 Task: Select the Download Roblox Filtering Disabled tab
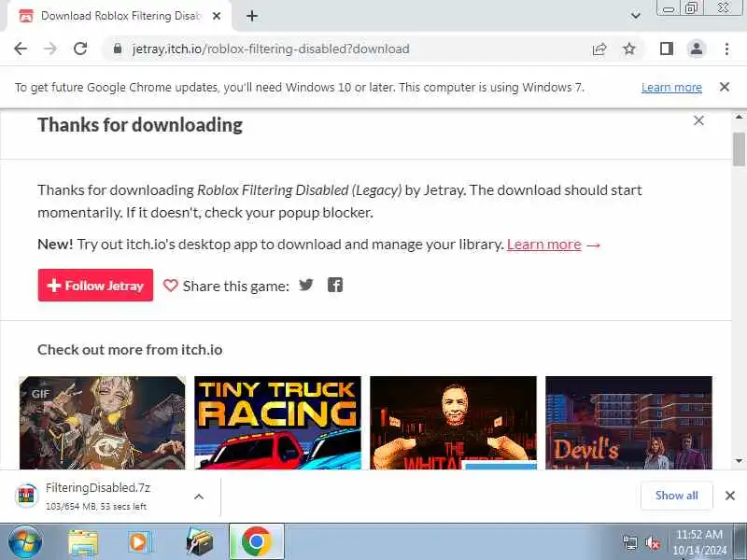(x=120, y=16)
